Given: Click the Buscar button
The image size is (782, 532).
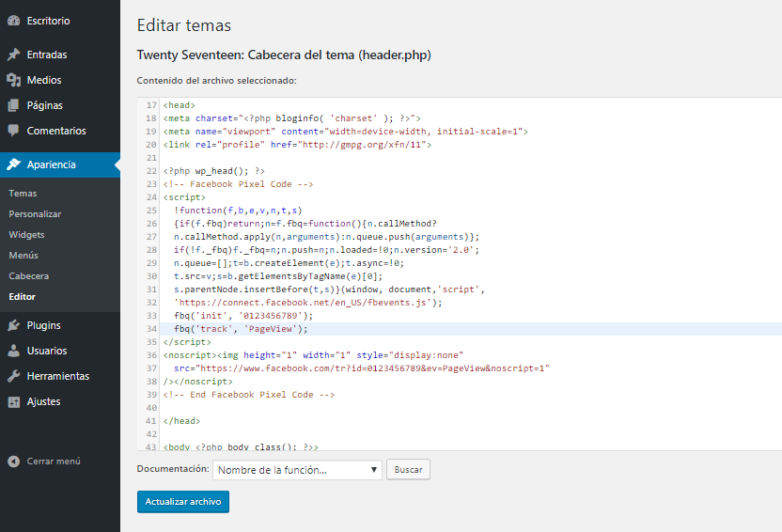Looking at the screenshot, I should click(x=408, y=470).
